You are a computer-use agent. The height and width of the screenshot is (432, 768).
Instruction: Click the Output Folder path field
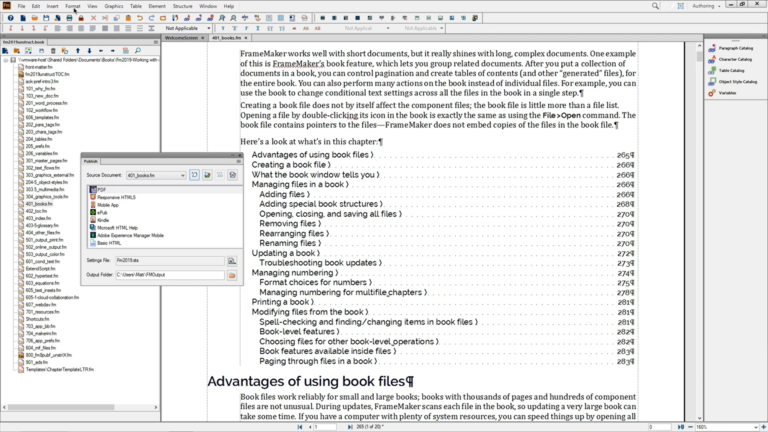(x=170, y=275)
